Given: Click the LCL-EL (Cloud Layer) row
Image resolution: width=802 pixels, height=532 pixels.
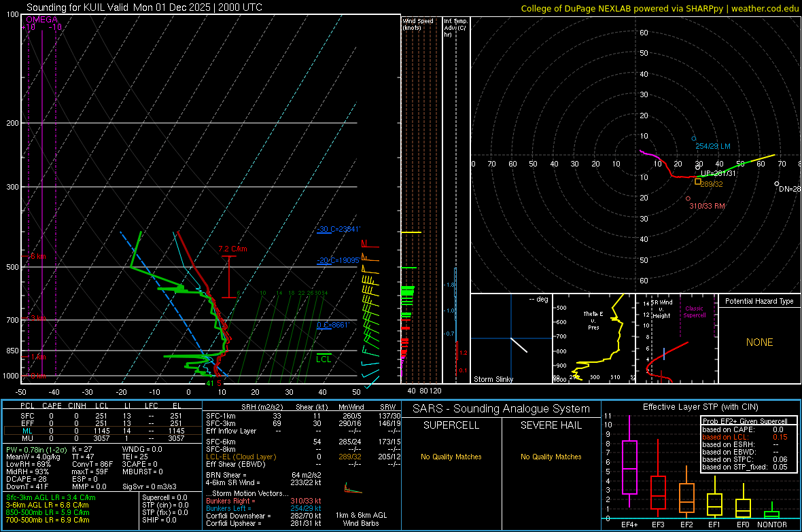Looking at the screenshot, I should click(x=303, y=457).
